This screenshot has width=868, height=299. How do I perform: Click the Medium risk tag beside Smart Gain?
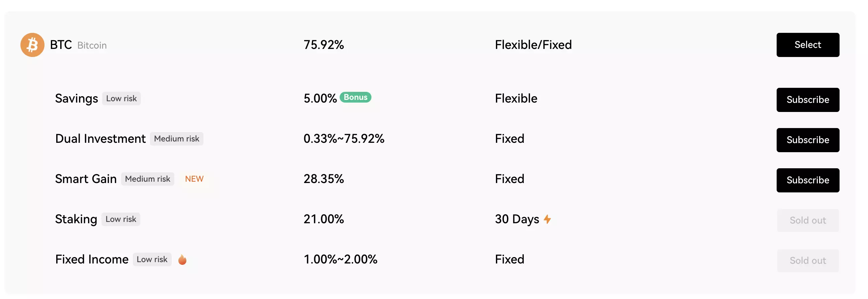coord(148,179)
